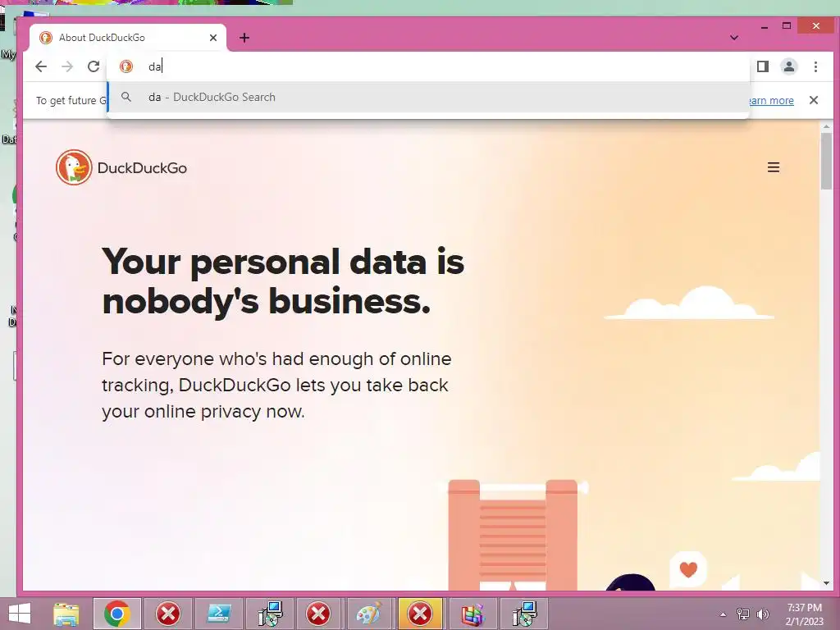This screenshot has height=630, width=840.
Task: Click the Chrome taskbar icon
Action: tap(117, 614)
